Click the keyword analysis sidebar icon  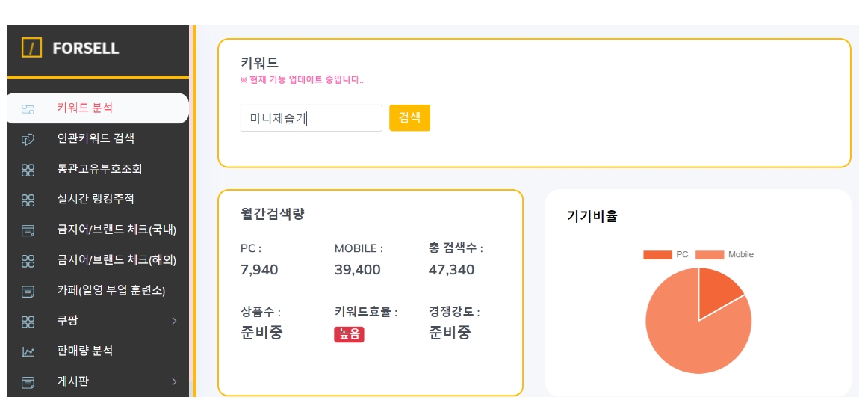click(28, 109)
